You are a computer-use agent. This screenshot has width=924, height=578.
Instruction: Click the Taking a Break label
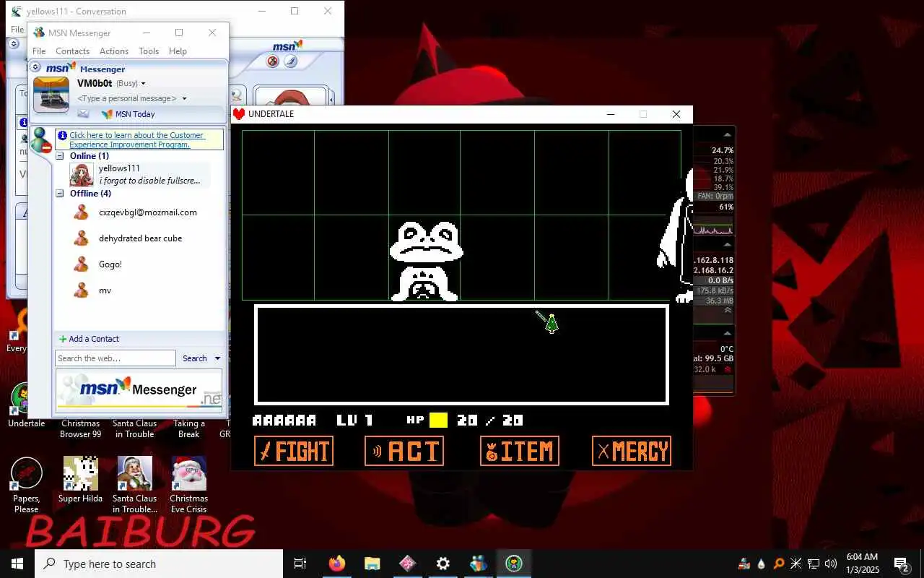[189, 429]
